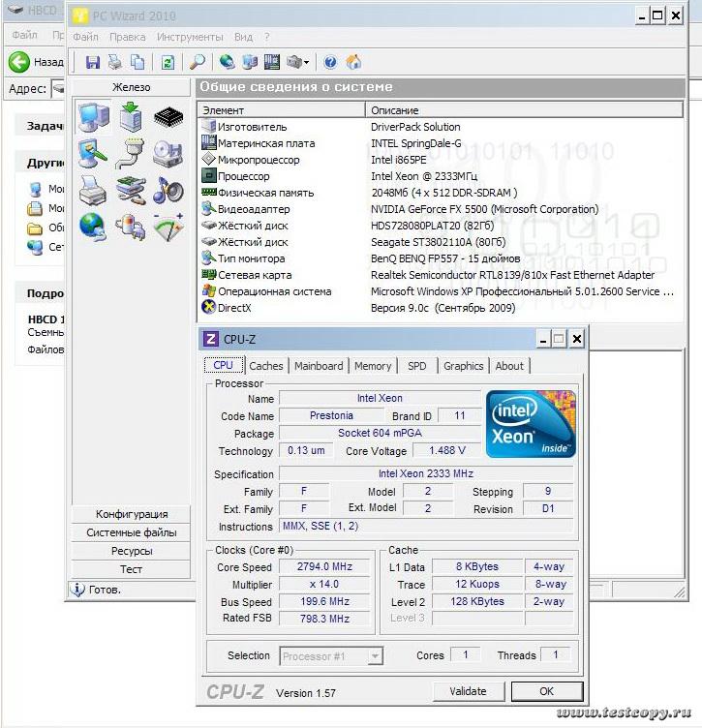702x728 pixels.
Task: Expand the Системные файлы section
Action: point(132,532)
